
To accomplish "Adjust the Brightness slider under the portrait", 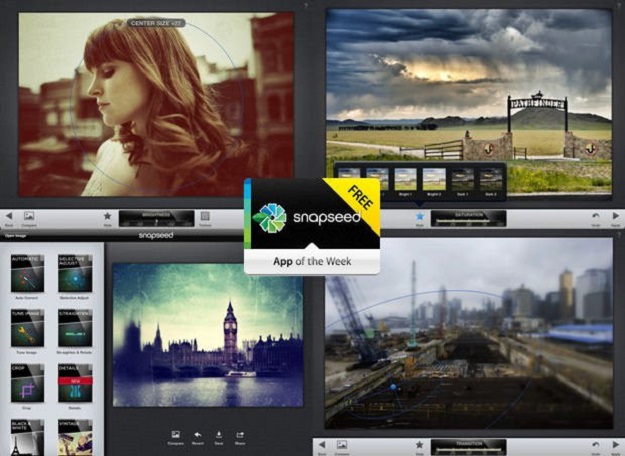I will [x=156, y=218].
